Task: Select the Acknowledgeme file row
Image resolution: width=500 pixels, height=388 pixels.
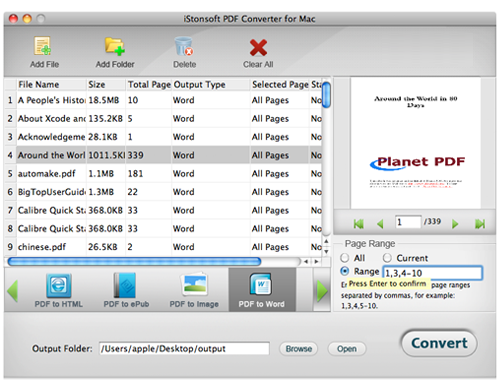Action: point(163,137)
